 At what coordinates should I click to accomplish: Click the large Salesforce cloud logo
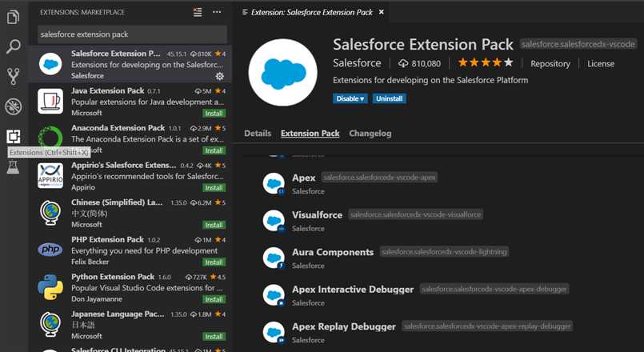(x=283, y=72)
